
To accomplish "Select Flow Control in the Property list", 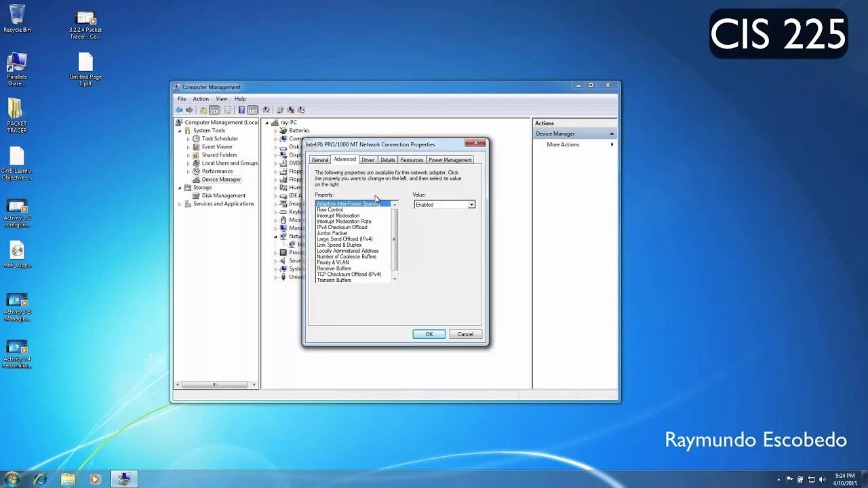I will (330, 210).
